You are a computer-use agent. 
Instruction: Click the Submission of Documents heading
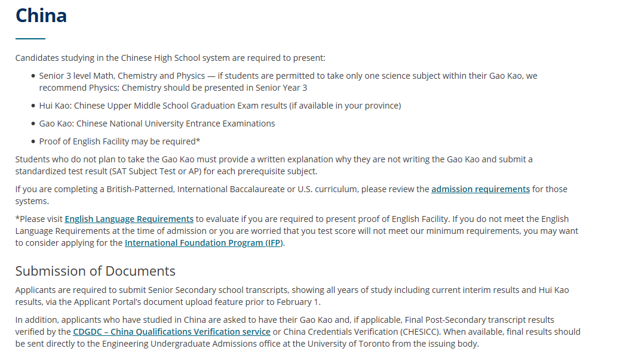[96, 271]
